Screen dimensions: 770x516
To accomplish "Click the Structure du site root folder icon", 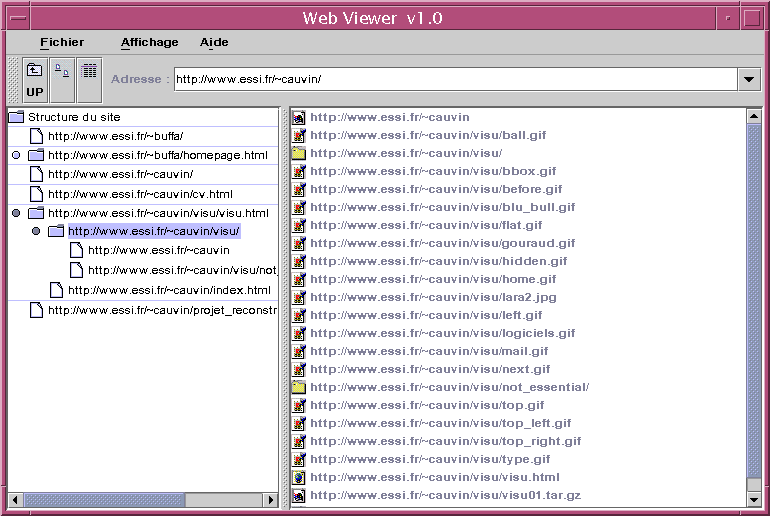I will pyautogui.click(x=16, y=117).
